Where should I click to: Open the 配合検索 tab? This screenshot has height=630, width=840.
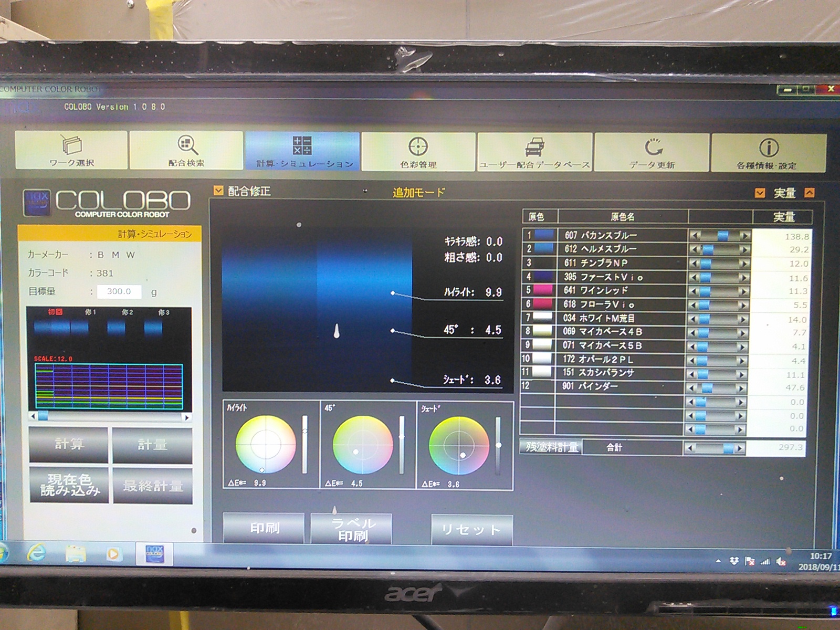point(186,150)
